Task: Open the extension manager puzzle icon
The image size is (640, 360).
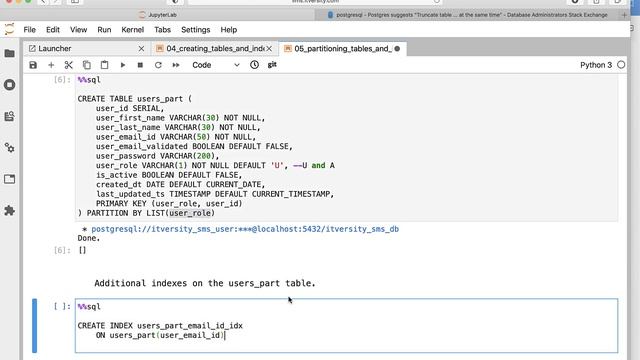Action: tap(9, 211)
